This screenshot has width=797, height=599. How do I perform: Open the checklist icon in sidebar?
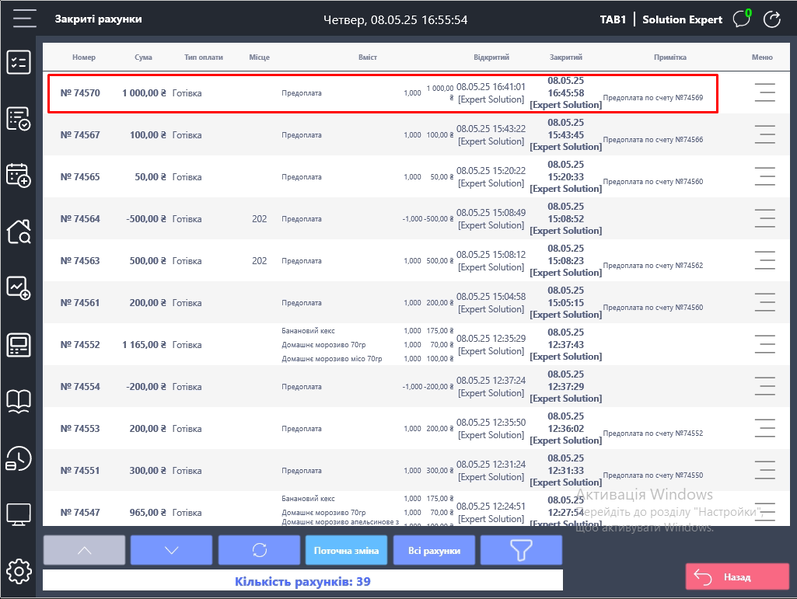pos(19,62)
